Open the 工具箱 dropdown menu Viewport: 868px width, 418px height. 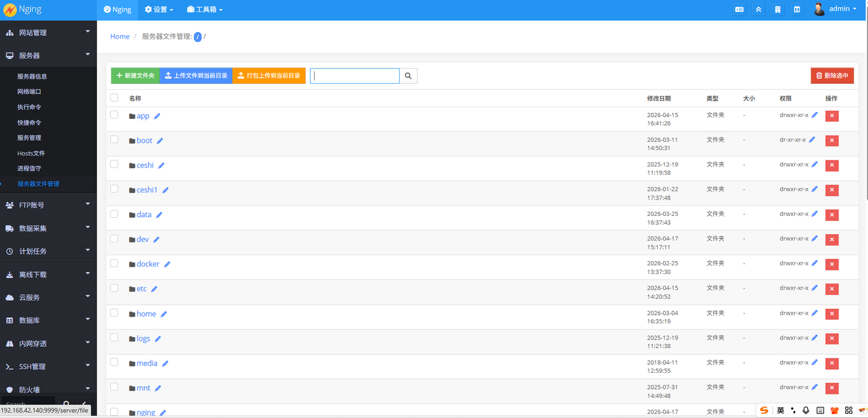[x=205, y=10]
